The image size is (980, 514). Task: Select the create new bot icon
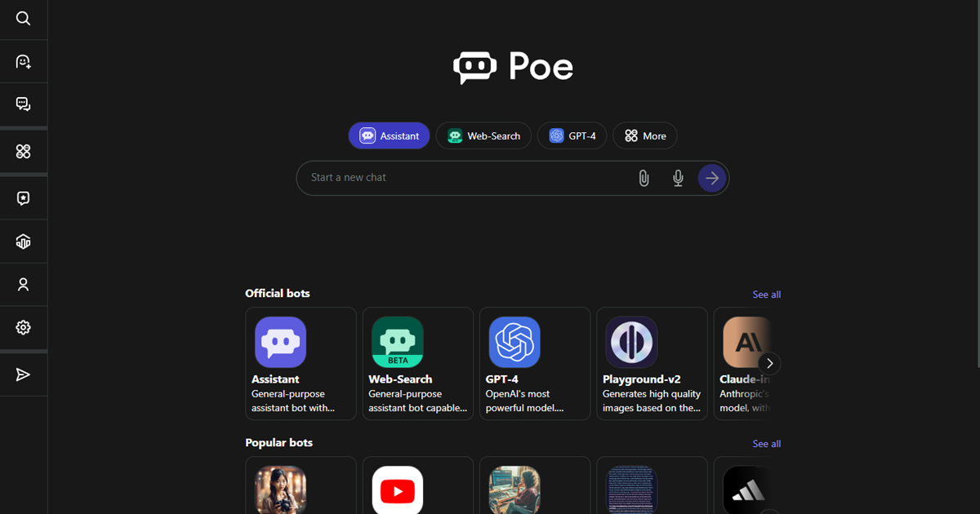24,61
